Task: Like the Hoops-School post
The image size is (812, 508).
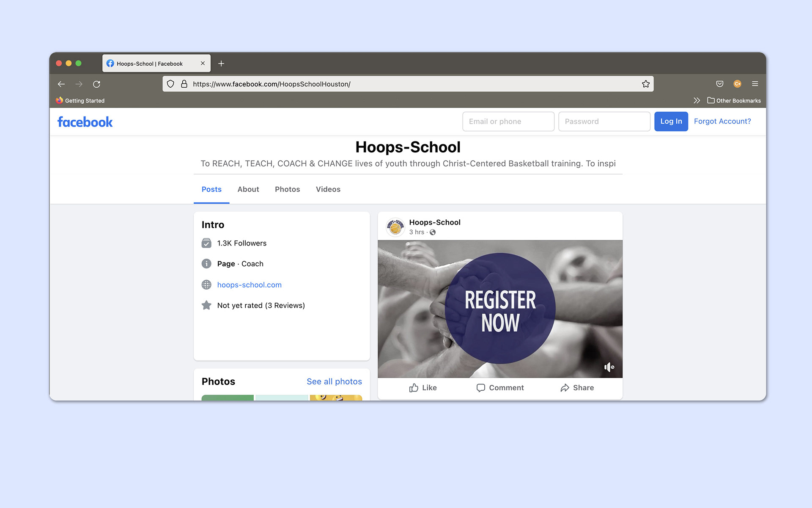Action: click(423, 388)
